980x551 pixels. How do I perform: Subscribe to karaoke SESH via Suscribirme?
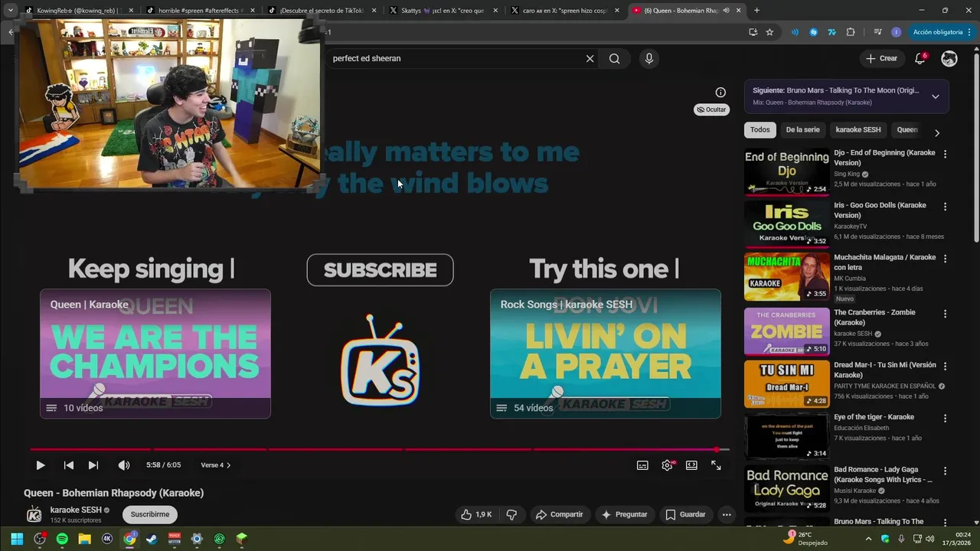tap(150, 514)
